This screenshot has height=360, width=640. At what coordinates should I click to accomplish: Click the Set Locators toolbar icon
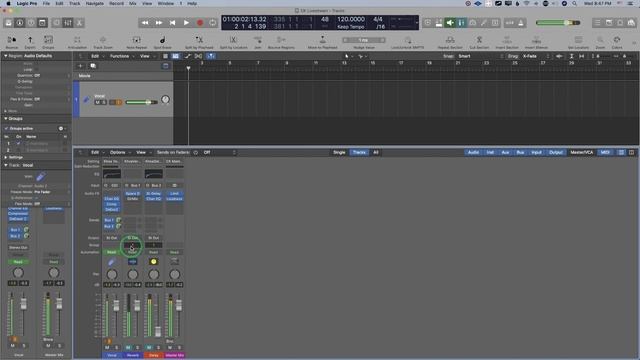(578, 42)
